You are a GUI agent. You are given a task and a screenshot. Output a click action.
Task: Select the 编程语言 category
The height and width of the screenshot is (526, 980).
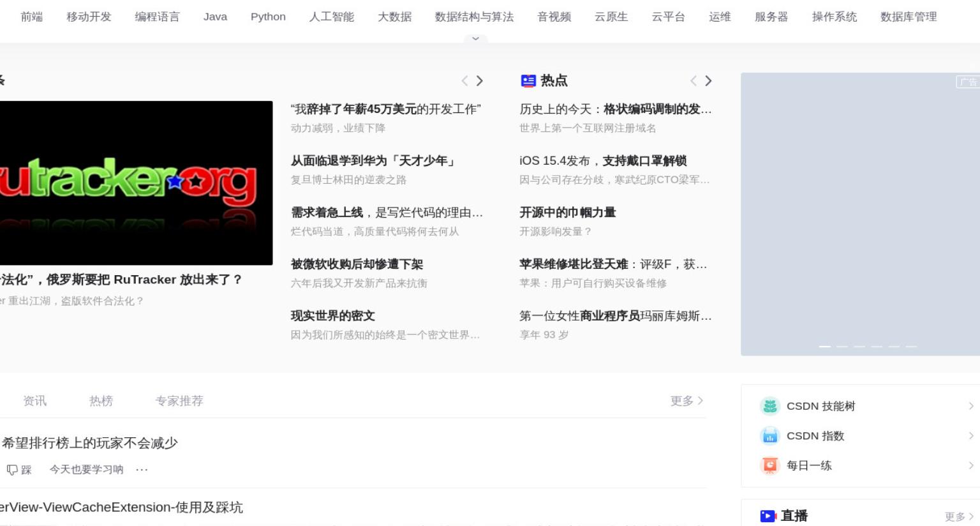coord(157,17)
